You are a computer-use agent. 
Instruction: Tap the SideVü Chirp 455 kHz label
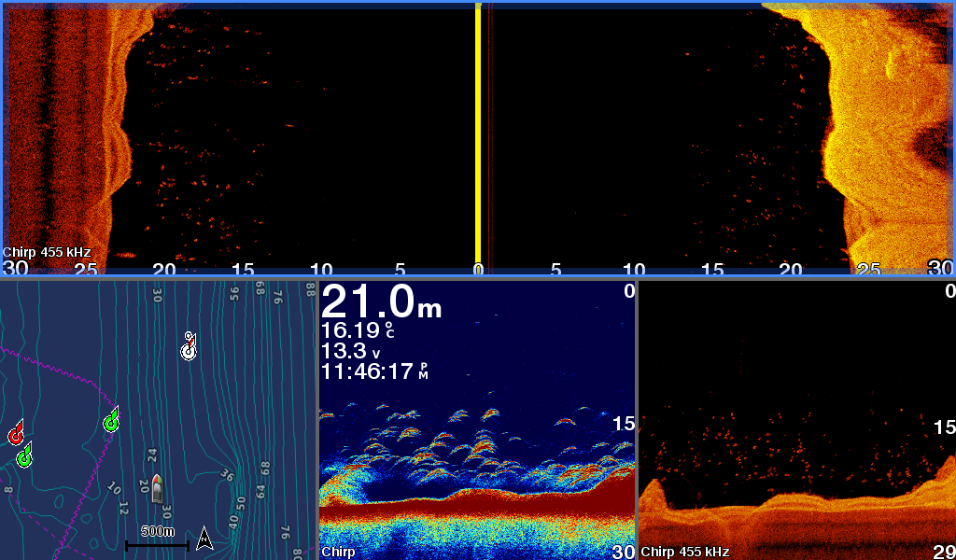[47, 252]
